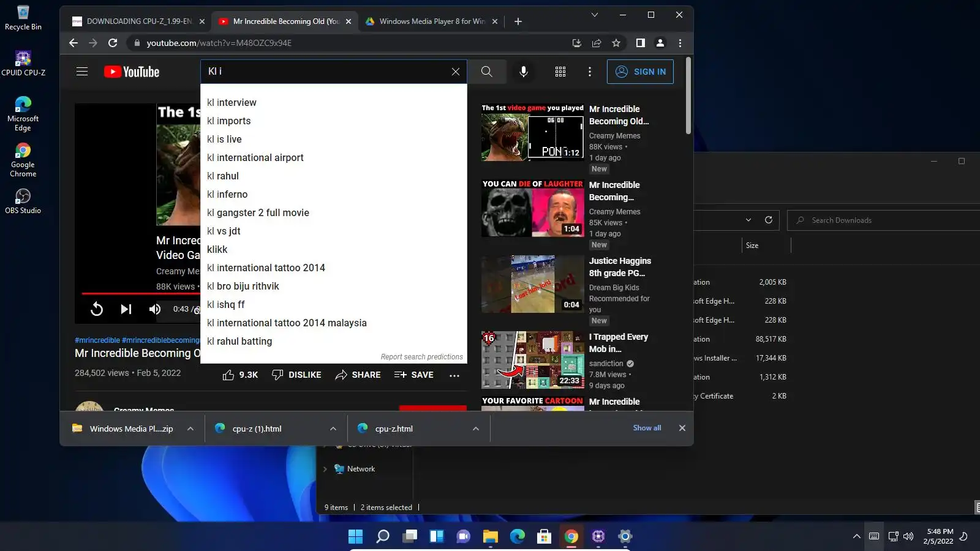Viewport: 980px width, 551px height.
Task: Share the video via SHARE button
Action: pyautogui.click(x=358, y=375)
